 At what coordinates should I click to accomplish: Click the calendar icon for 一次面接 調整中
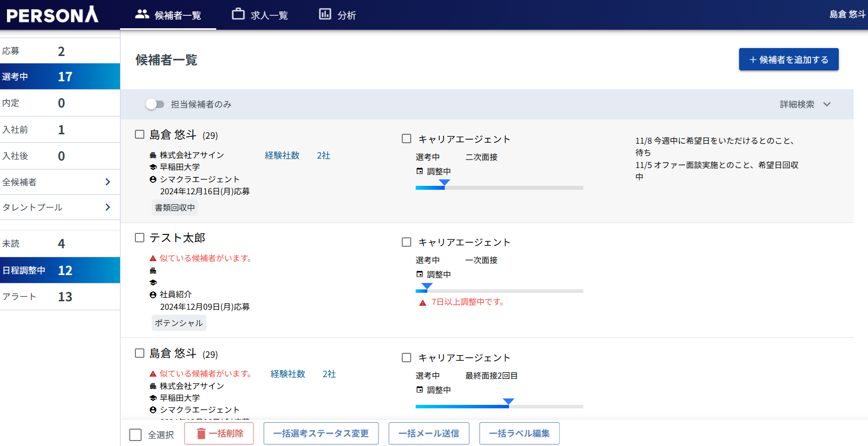pos(420,274)
